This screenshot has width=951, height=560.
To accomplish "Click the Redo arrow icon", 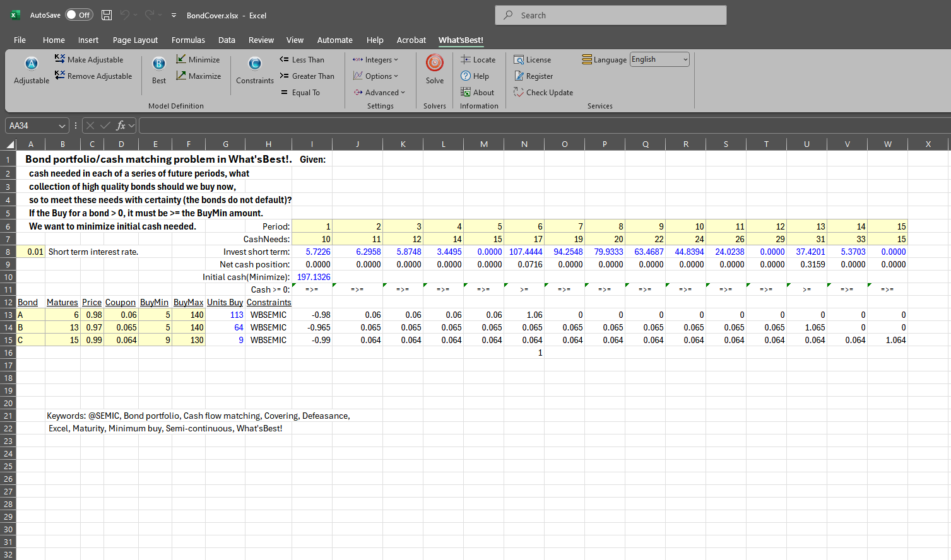I will tap(150, 15).
